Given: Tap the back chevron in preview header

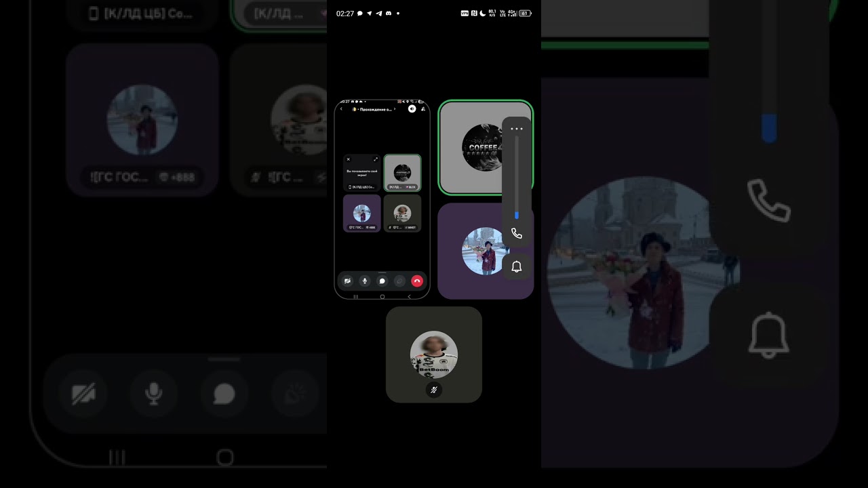Looking at the screenshot, I should tap(341, 108).
